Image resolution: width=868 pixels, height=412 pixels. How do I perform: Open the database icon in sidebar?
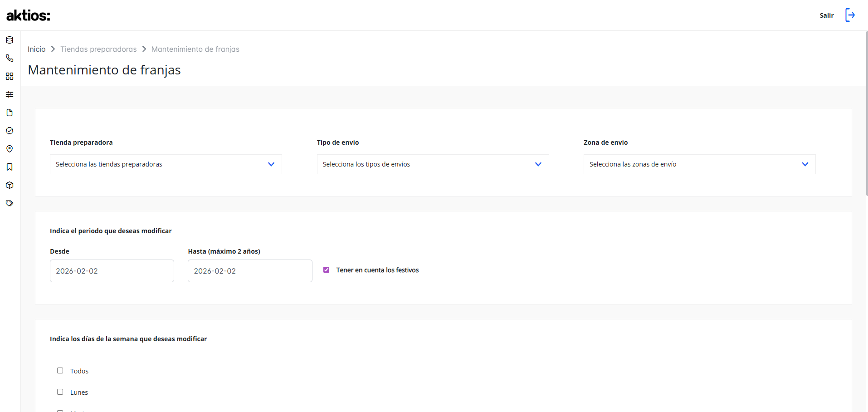(10, 40)
